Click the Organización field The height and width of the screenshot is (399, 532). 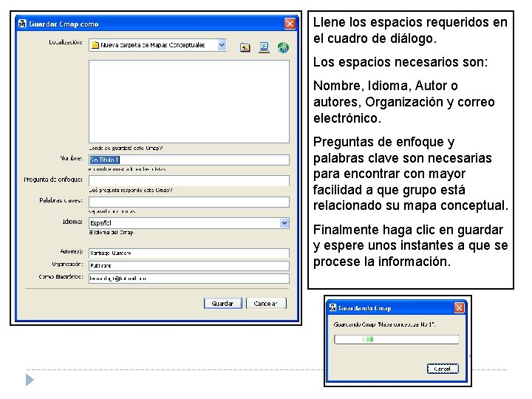click(x=189, y=266)
